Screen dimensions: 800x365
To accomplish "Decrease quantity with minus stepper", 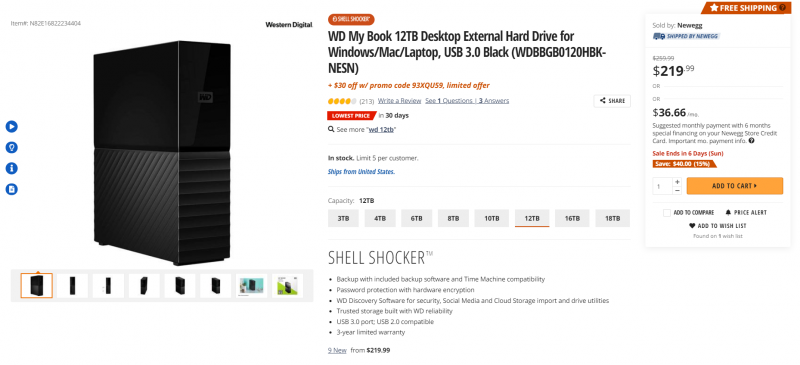I will 677,190.
